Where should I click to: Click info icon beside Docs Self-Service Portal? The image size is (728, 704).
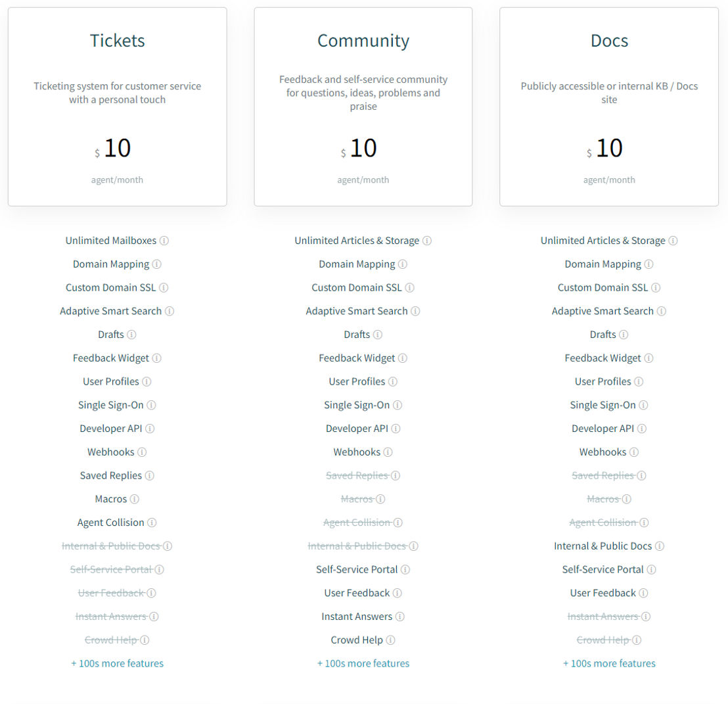click(651, 569)
